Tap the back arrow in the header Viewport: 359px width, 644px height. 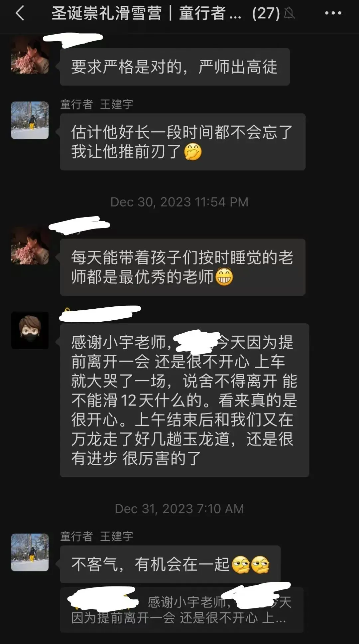20,14
